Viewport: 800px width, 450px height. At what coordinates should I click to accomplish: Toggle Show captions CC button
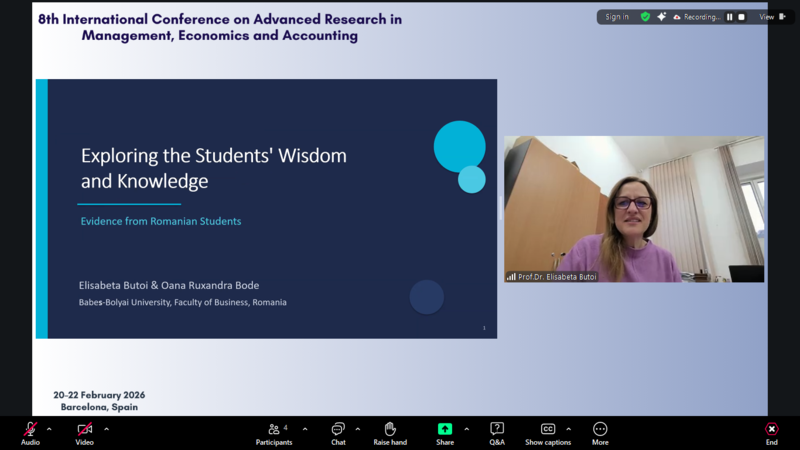547,431
